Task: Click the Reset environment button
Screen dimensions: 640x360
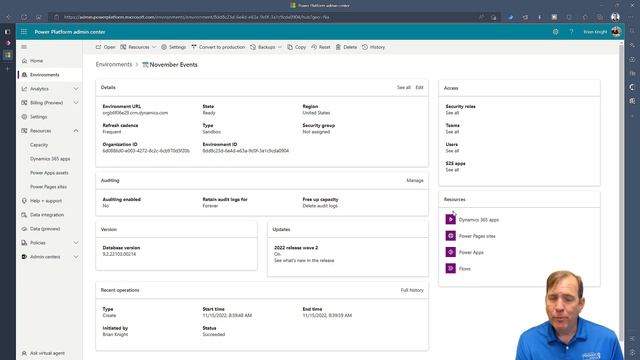Action: click(x=321, y=47)
